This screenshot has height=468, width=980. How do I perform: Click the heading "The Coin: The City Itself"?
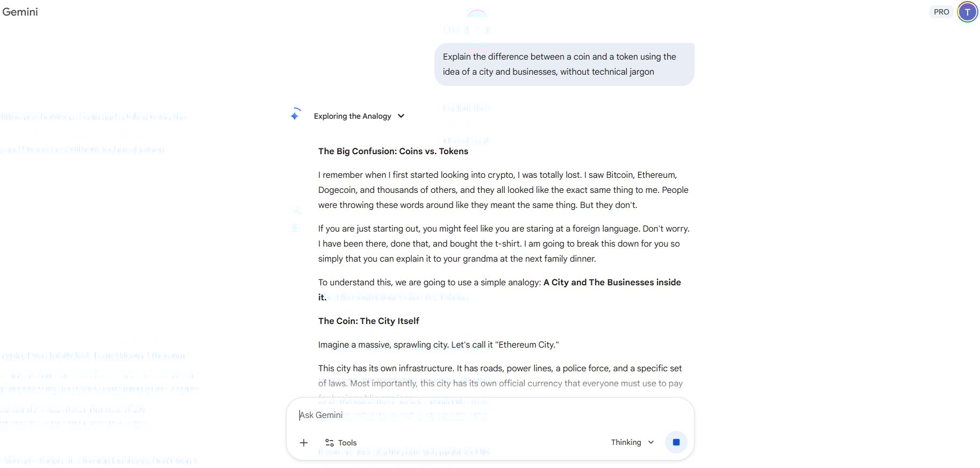click(369, 321)
